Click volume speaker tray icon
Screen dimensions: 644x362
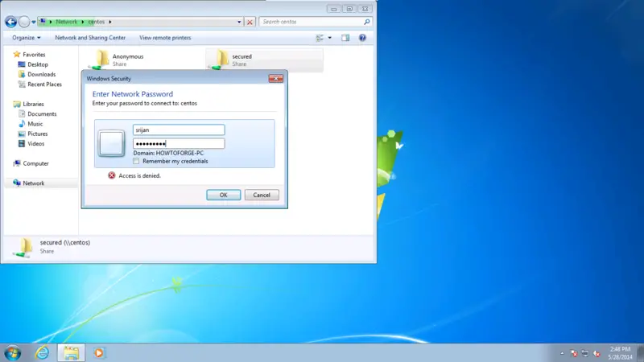(x=597, y=353)
